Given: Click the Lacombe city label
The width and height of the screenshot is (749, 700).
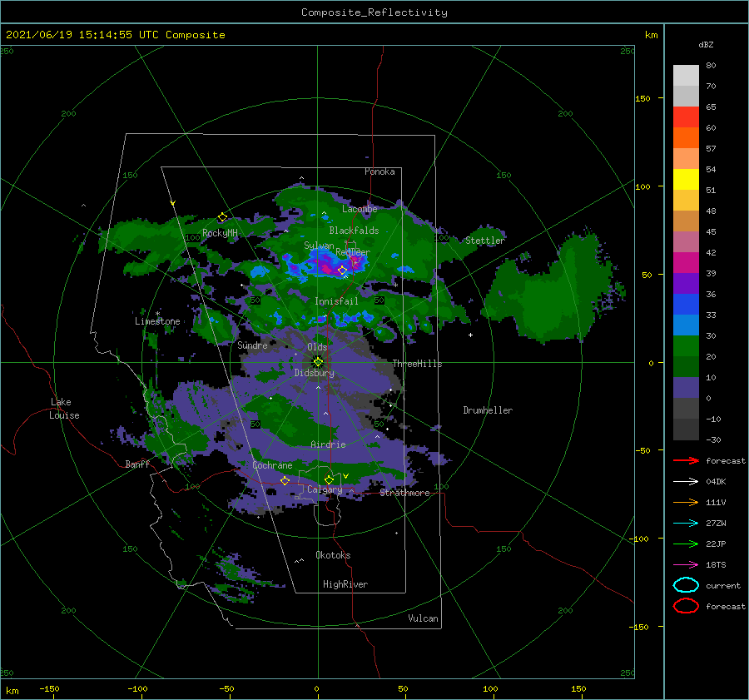Looking at the screenshot, I should click(360, 209).
